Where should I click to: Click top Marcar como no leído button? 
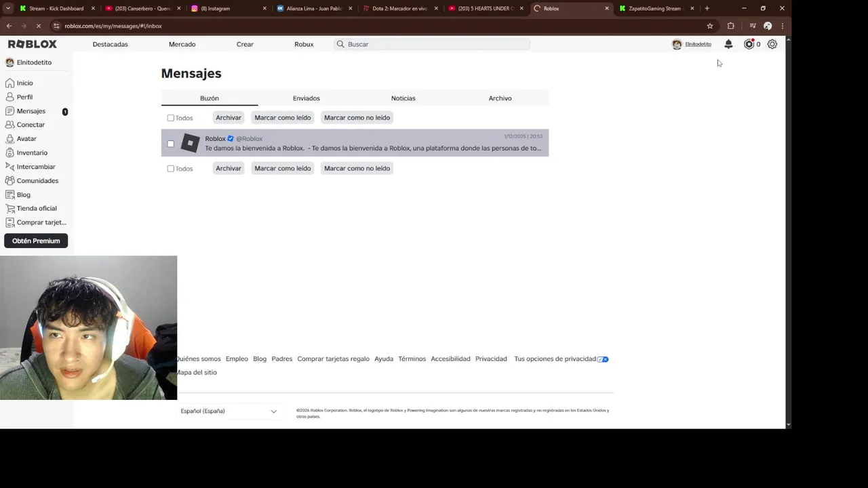tap(357, 118)
